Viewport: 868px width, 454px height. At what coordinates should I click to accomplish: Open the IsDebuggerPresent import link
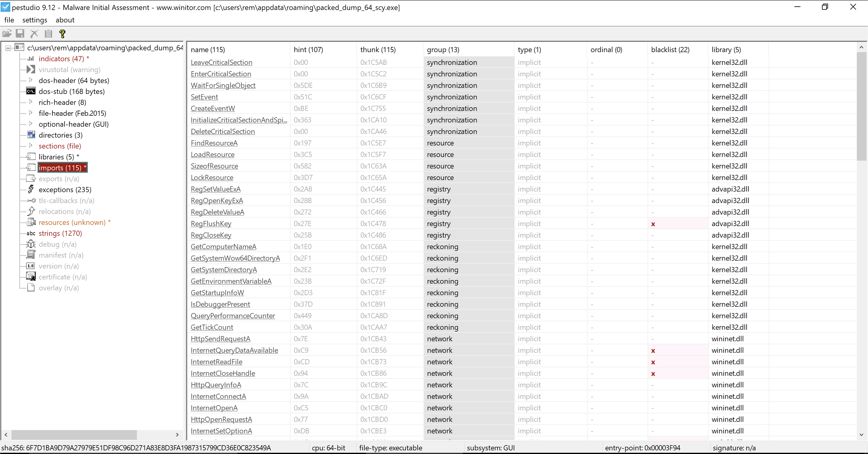[x=220, y=304]
